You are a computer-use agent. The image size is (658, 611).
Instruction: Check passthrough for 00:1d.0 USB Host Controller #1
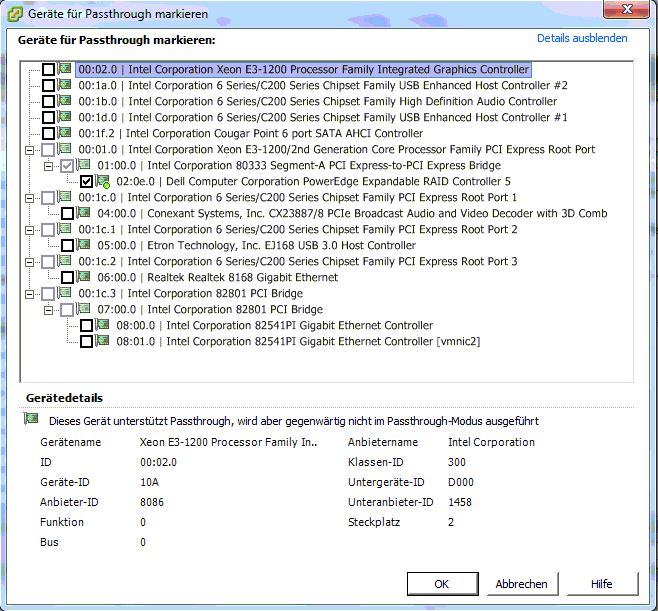pyautogui.click(x=48, y=118)
